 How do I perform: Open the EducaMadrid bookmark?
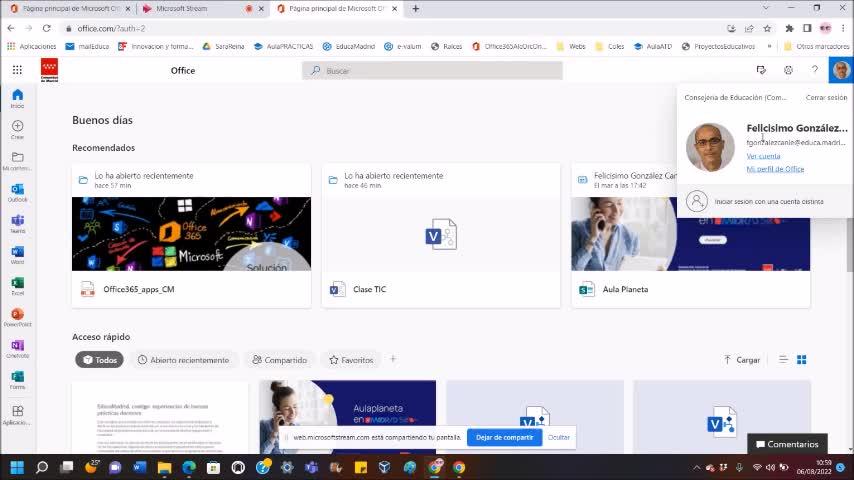pyautogui.click(x=349, y=46)
